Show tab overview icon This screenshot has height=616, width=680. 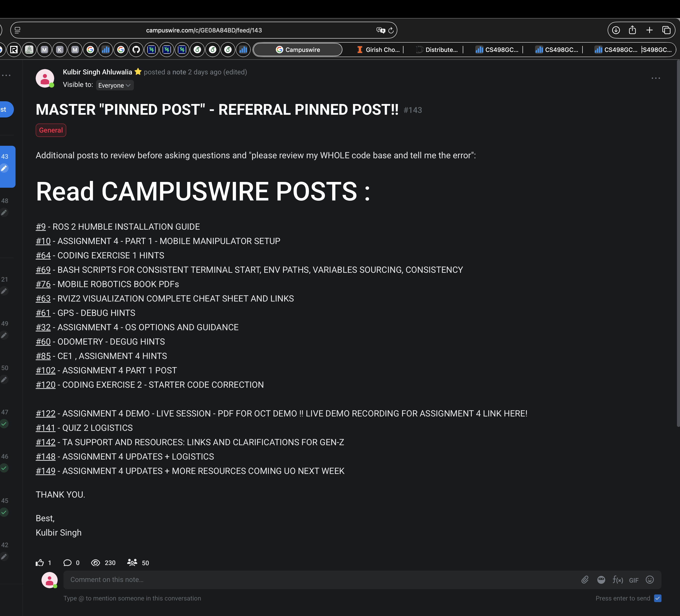click(666, 30)
